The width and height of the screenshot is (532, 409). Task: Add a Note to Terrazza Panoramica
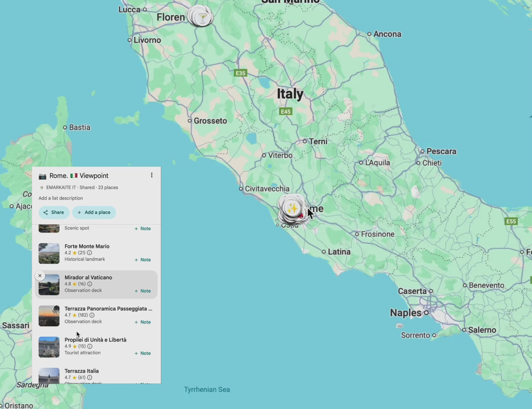(x=142, y=322)
